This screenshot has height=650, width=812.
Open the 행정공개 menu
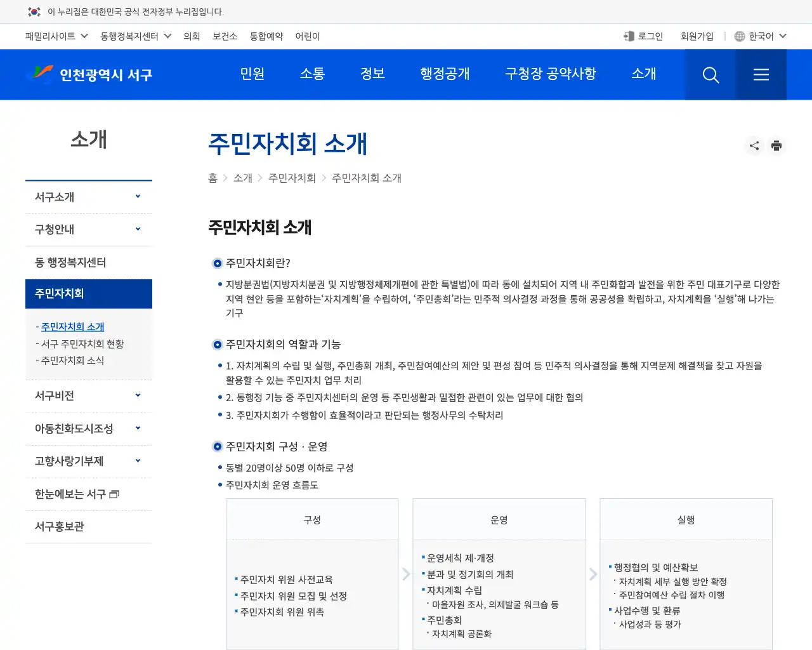(445, 74)
